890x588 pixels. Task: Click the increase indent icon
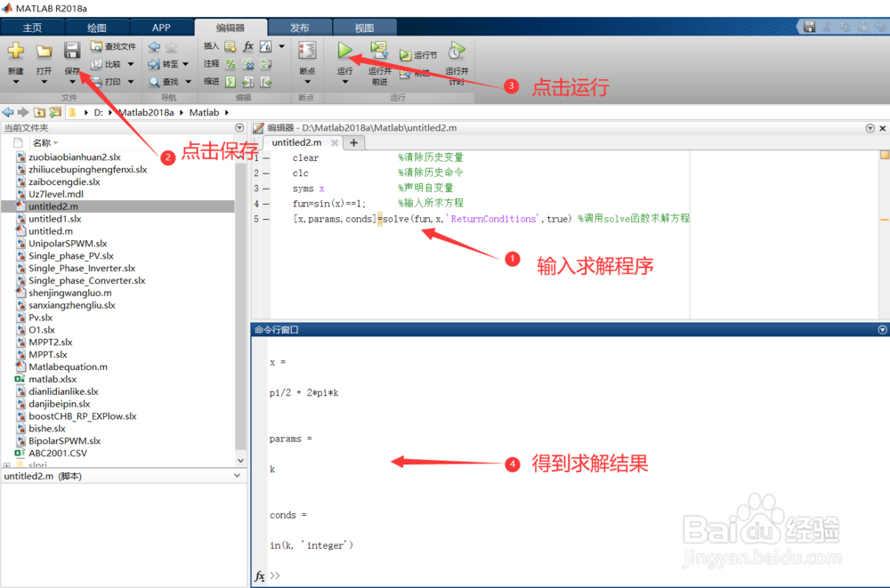[248, 82]
